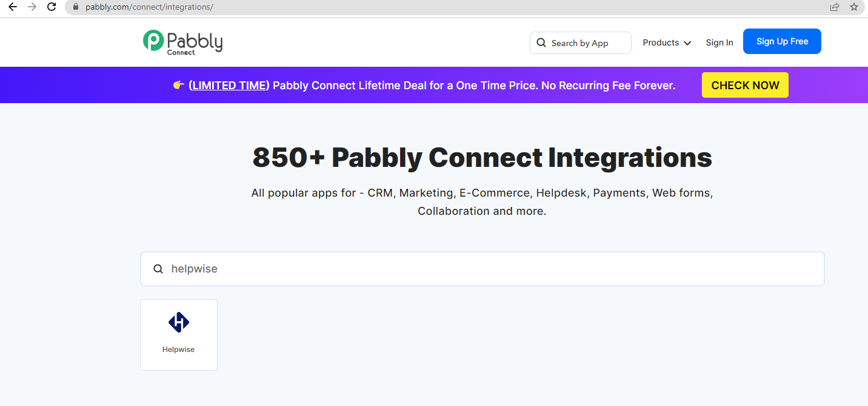Click the Sign Up Free button
The height and width of the screenshot is (406, 868).
(782, 41)
